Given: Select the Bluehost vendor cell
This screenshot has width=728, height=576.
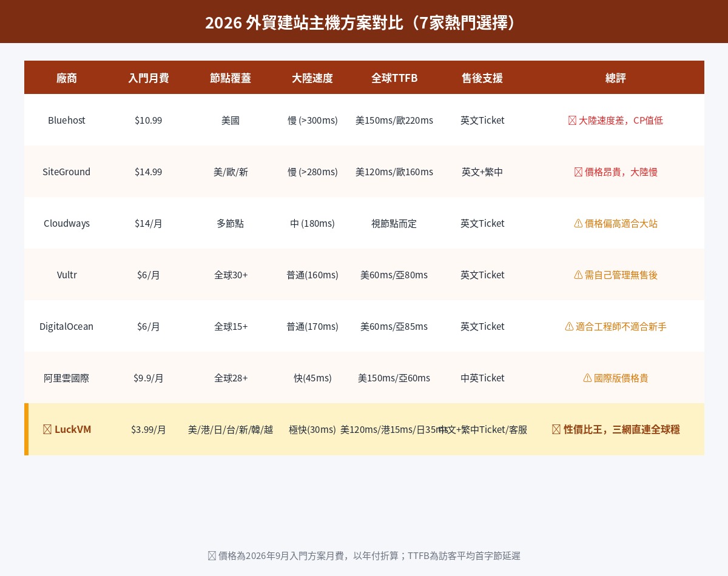Looking at the screenshot, I should [x=67, y=120].
